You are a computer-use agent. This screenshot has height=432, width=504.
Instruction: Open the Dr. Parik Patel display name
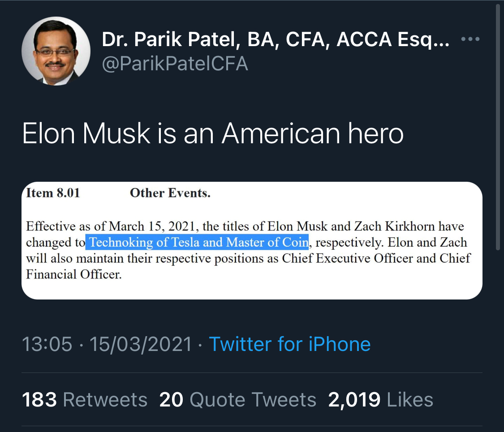276,40
